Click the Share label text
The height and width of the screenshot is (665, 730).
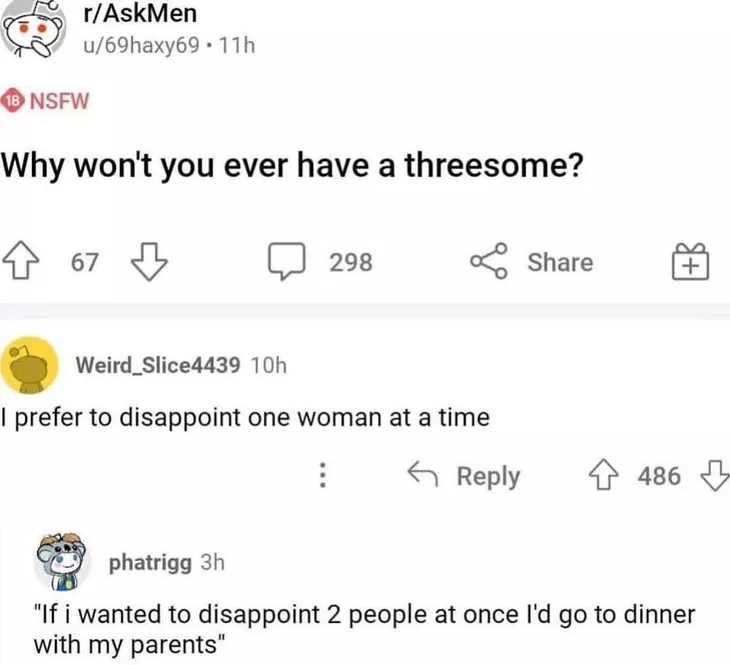tap(561, 262)
